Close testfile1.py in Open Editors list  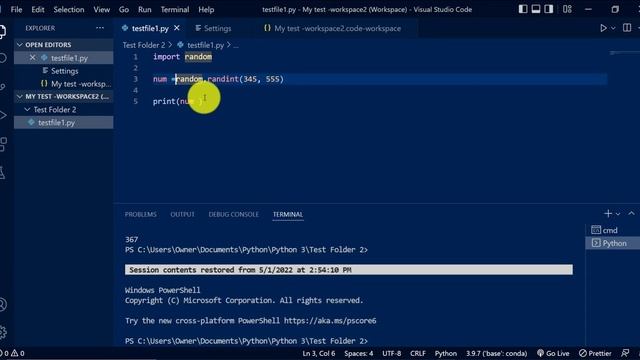pyautogui.click(x=32, y=58)
